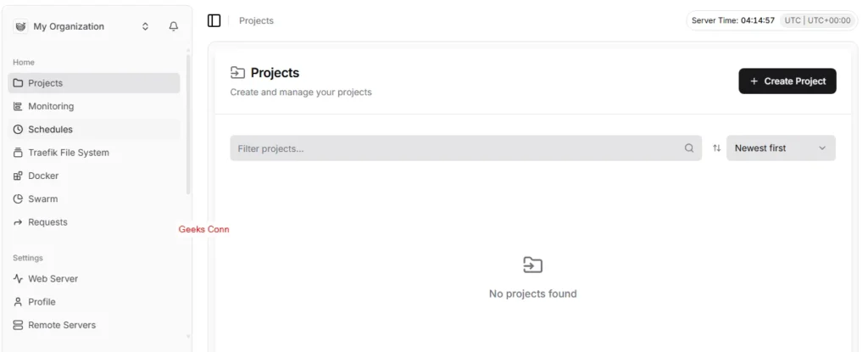Select Requests in the sidebar
The width and height of the screenshot is (868, 352).
[47, 222]
